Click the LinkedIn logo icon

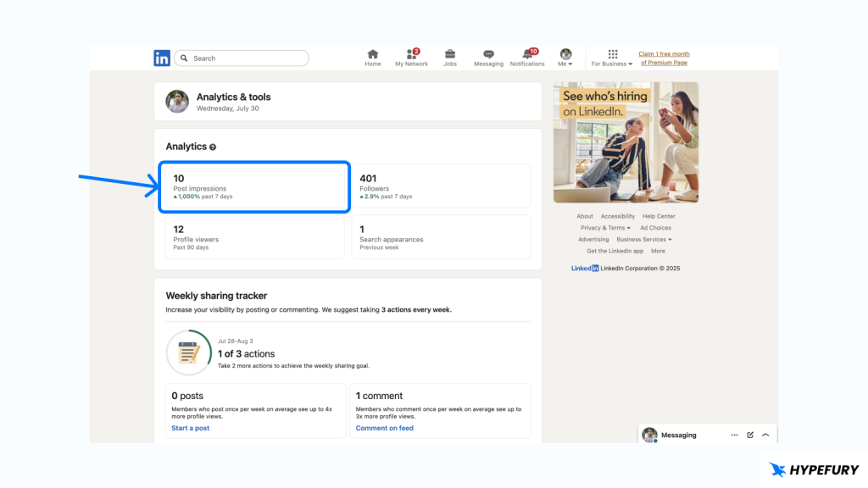coord(162,58)
